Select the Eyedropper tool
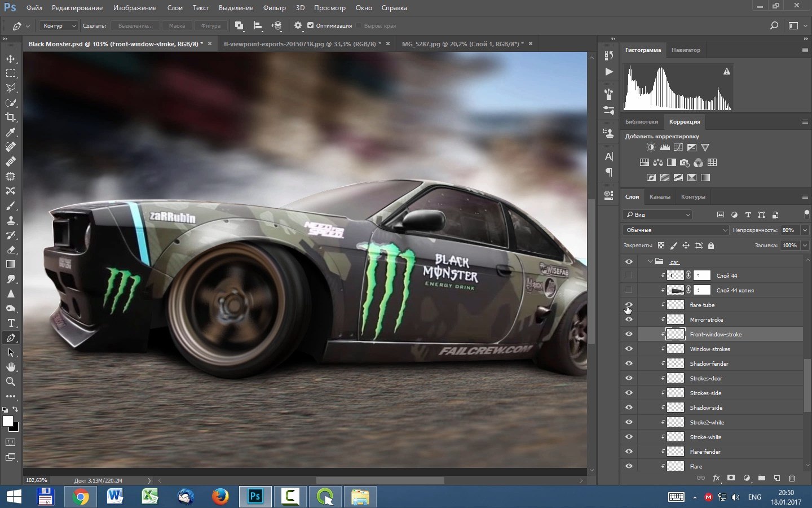 [x=11, y=132]
